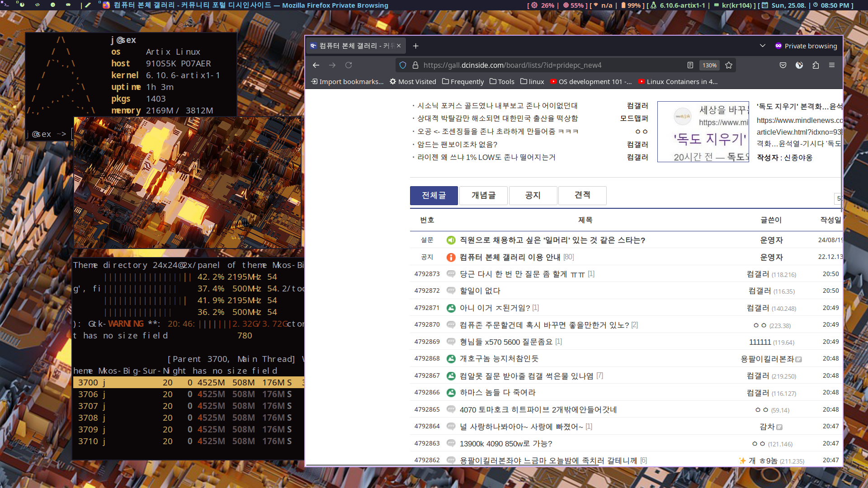
Task: Save to Pocket icon
Action: point(783,65)
